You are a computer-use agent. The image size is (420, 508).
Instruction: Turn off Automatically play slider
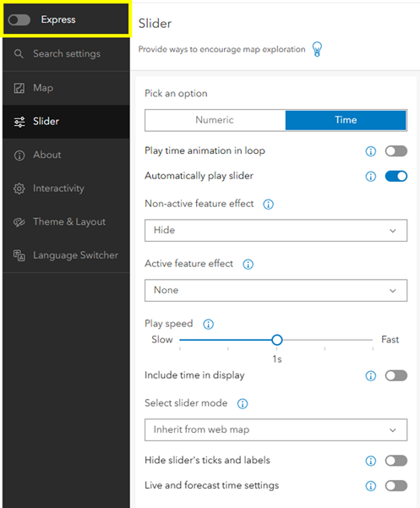point(396,177)
